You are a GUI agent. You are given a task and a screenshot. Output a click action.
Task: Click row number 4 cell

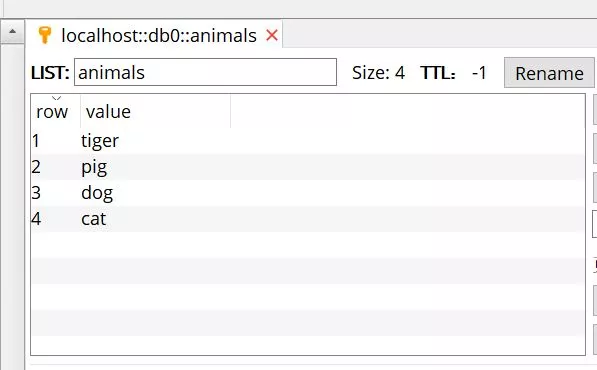[36, 219]
